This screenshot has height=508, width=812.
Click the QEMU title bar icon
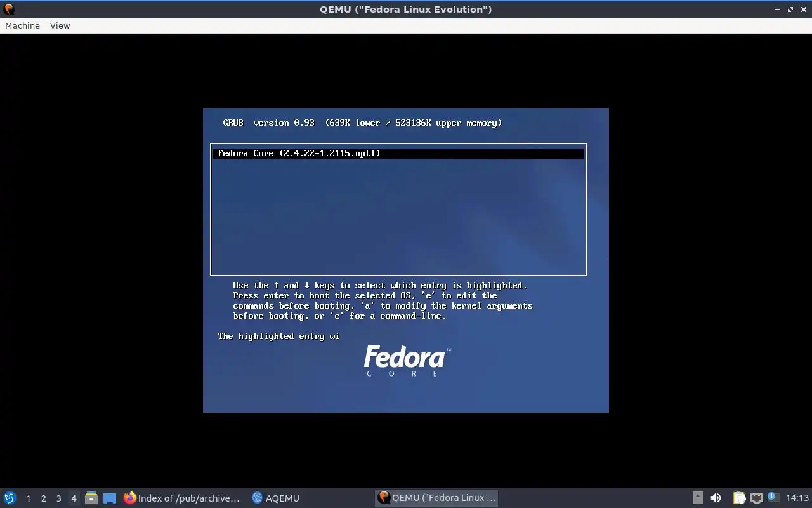pyautogui.click(x=9, y=9)
